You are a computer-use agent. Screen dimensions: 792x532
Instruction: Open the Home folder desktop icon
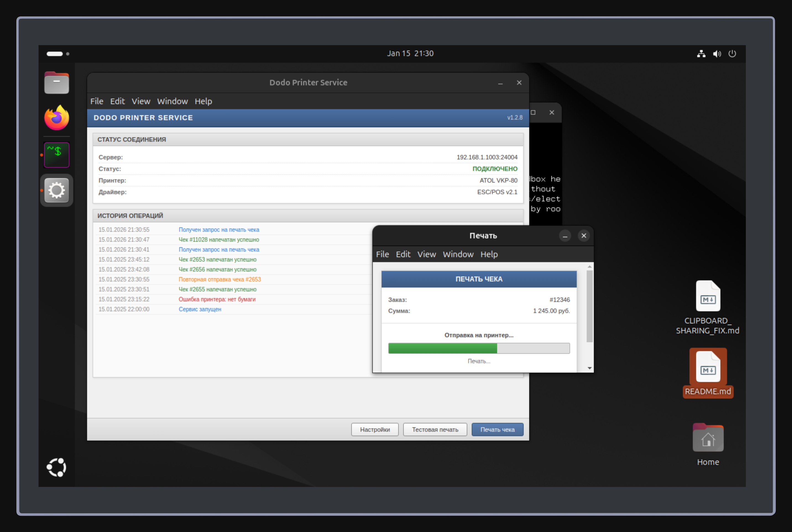tap(708, 444)
